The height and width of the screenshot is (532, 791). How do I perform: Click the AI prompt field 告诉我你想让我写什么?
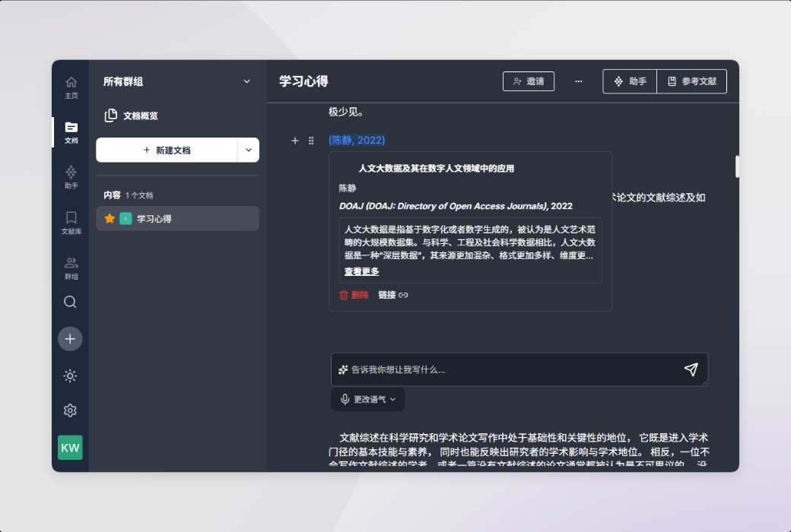[519, 369]
